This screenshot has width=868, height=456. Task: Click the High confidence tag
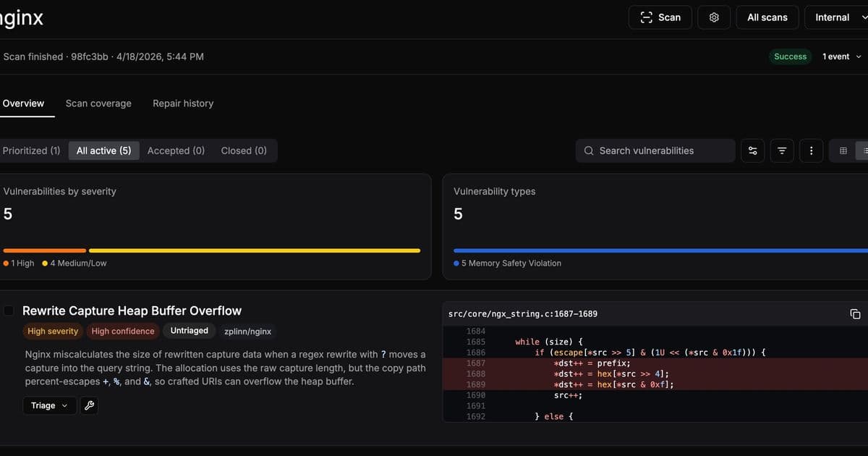click(123, 331)
